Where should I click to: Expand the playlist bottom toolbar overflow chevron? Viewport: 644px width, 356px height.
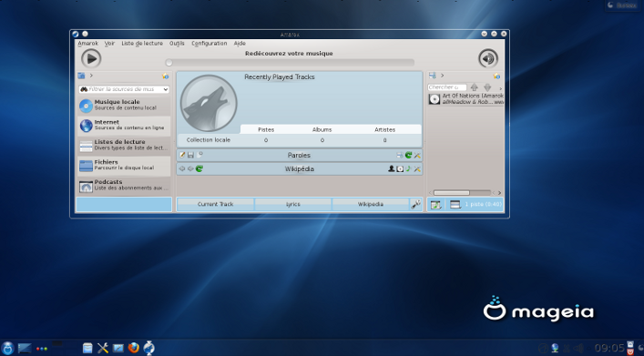pos(499,193)
